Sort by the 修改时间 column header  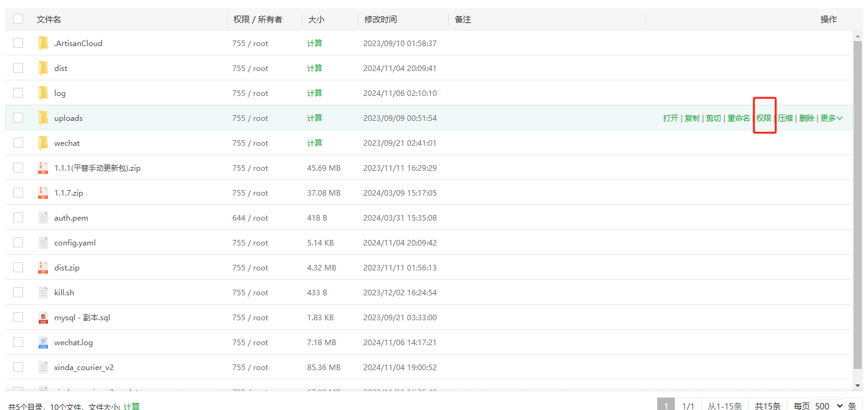(x=380, y=19)
